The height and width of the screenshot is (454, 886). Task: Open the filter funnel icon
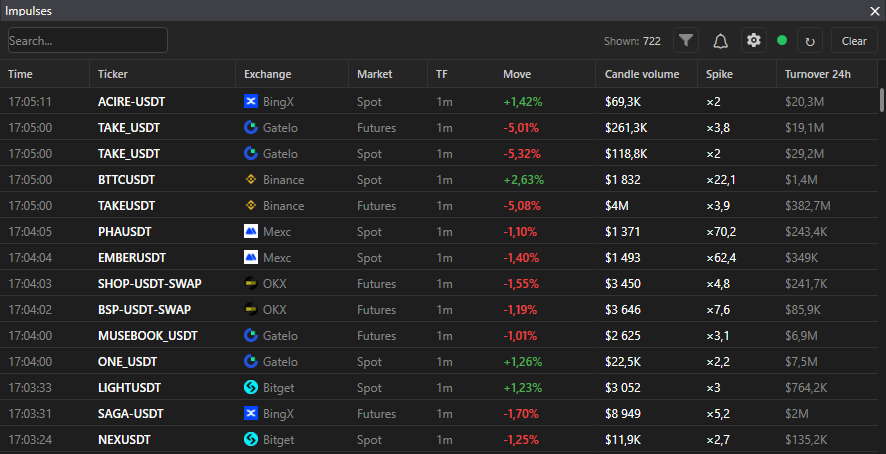pos(686,41)
